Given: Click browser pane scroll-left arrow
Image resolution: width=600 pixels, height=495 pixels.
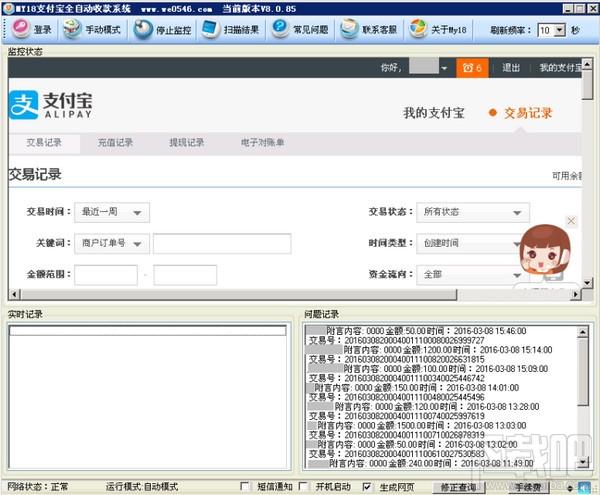Looking at the screenshot, I should click(14, 294).
